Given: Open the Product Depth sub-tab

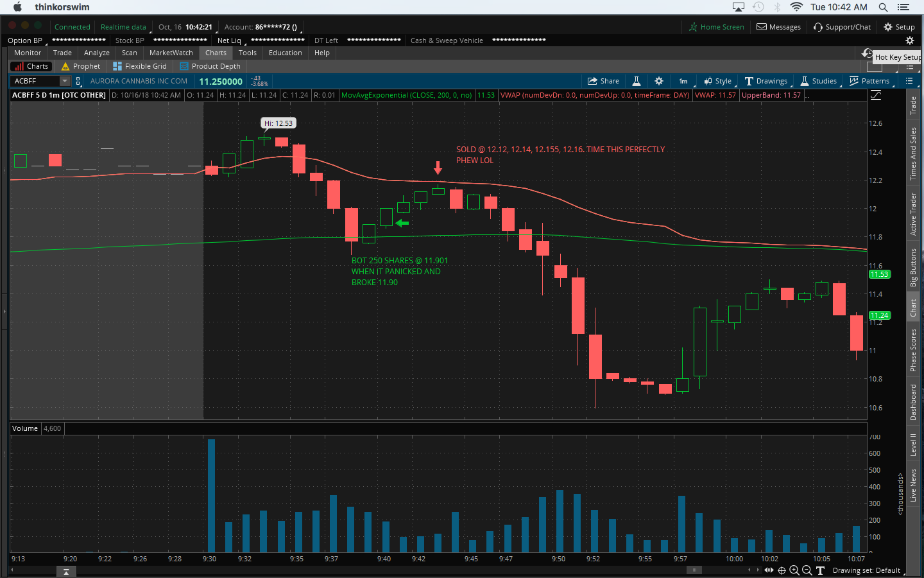Looking at the screenshot, I should click(210, 66).
